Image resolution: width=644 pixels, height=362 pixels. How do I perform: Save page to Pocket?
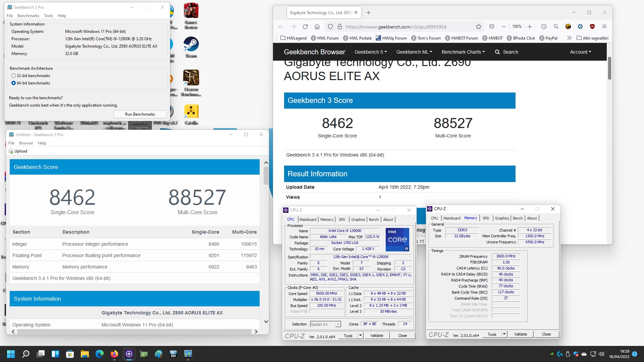pos(492,27)
